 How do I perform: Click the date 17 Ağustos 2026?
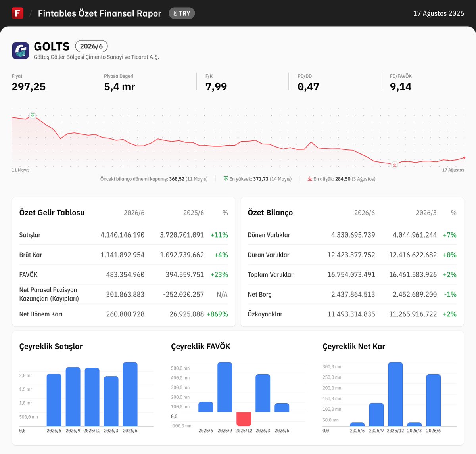[438, 13]
